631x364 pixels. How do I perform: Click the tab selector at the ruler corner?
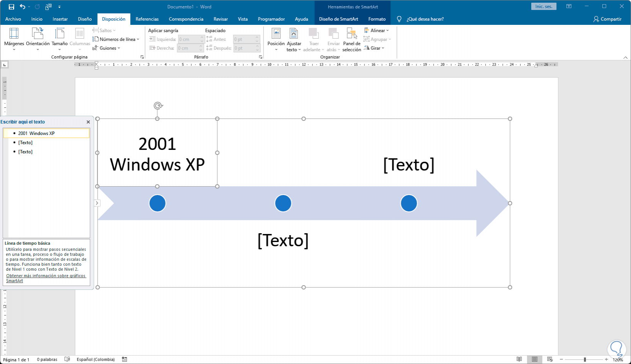(5, 65)
